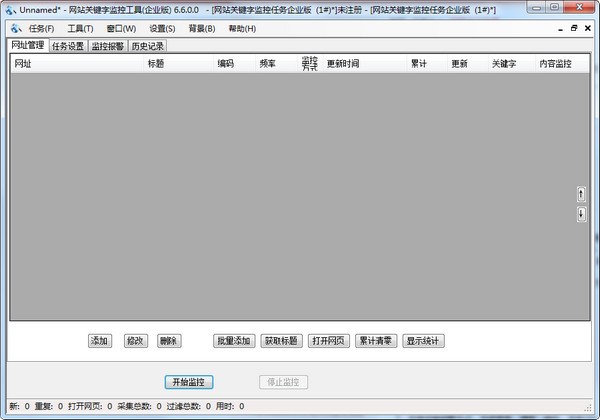
Task: Click the 显示统计 button
Action: [x=423, y=341]
